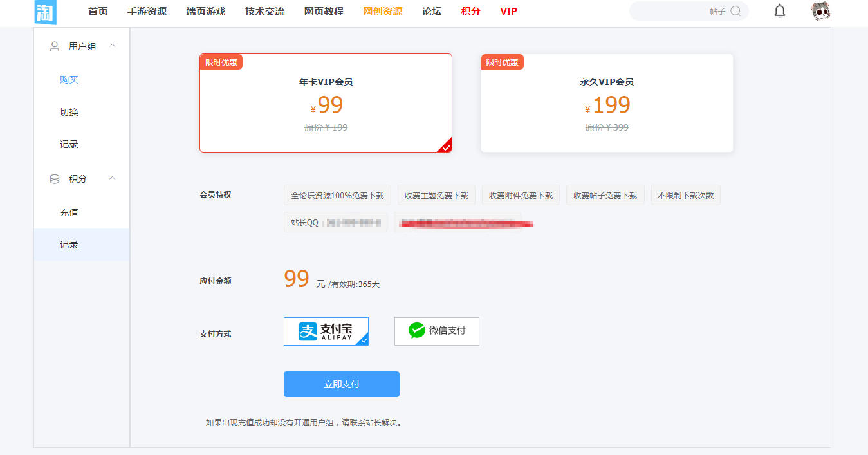Screen dimensions: 868x455
Task: Click the Alipay logo icon
Action: point(308,331)
